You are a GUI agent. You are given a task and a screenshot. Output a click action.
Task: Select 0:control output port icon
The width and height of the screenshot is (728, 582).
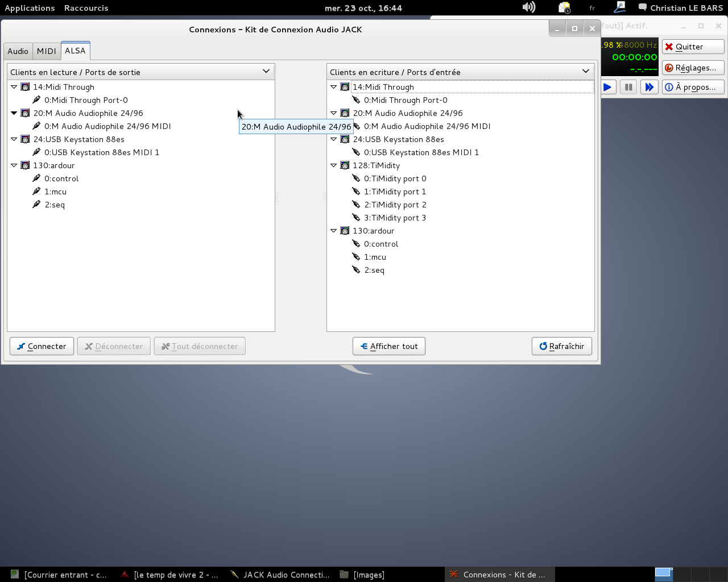pyautogui.click(x=36, y=178)
